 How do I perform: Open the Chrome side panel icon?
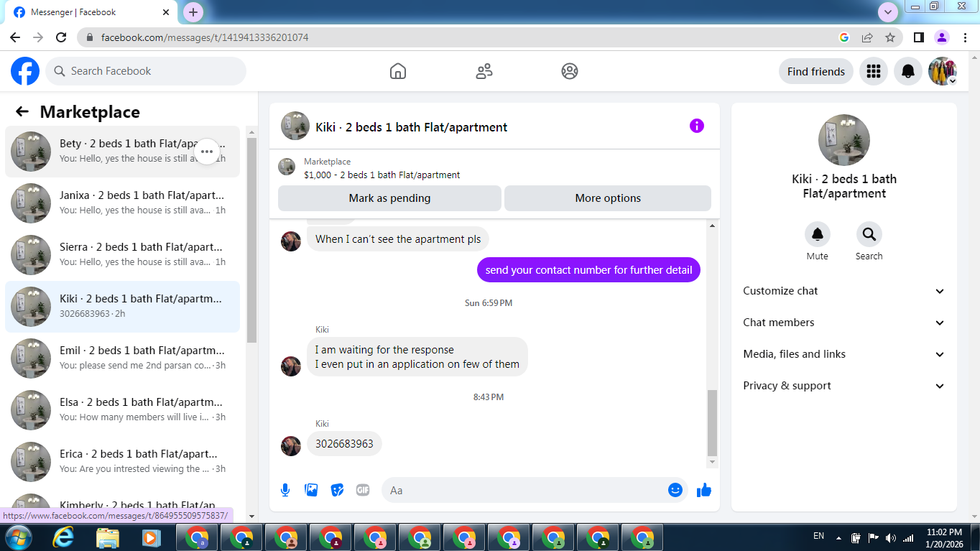click(x=919, y=37)
